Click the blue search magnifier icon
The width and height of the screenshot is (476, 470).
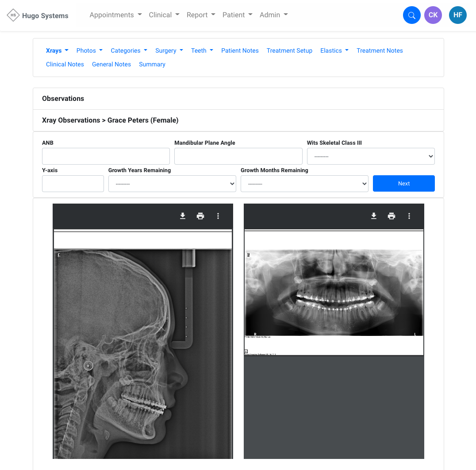411,15
